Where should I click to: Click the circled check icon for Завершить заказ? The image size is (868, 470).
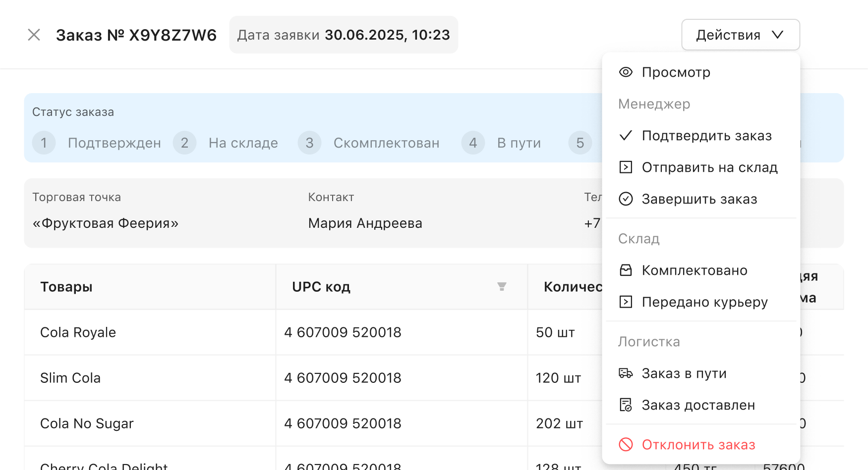(x=626, y=199)
